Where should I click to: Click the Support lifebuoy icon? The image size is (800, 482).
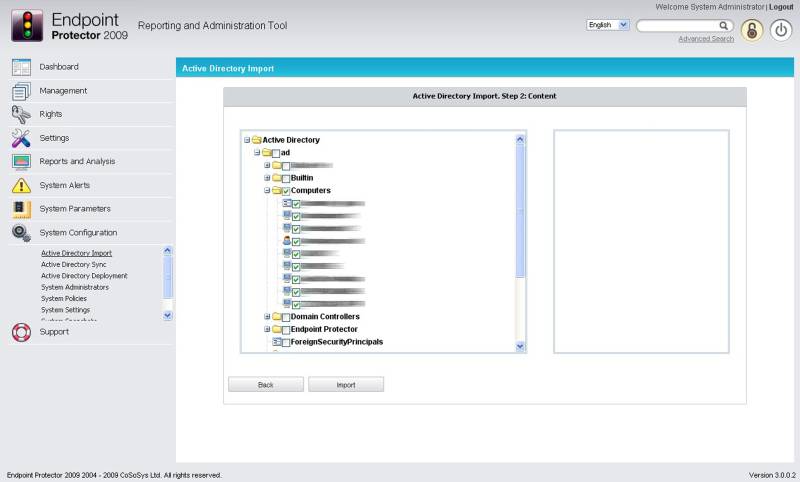(x=21, y=332)
